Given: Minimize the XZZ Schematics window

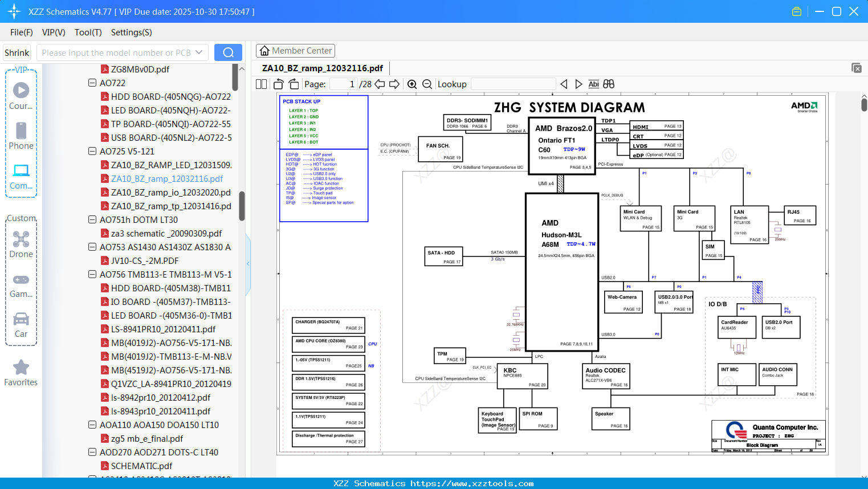Looking at the screenshot, I should [x=820, y=11].
